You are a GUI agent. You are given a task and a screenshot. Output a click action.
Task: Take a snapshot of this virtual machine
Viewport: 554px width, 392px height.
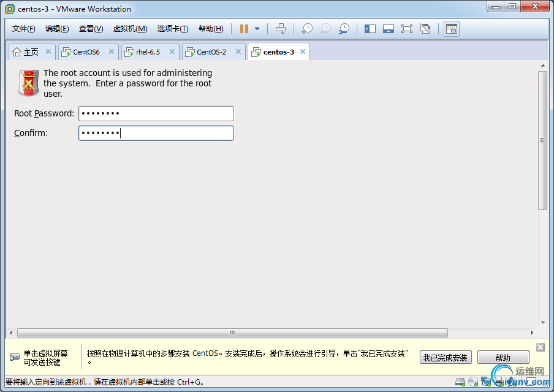point(307,29)
